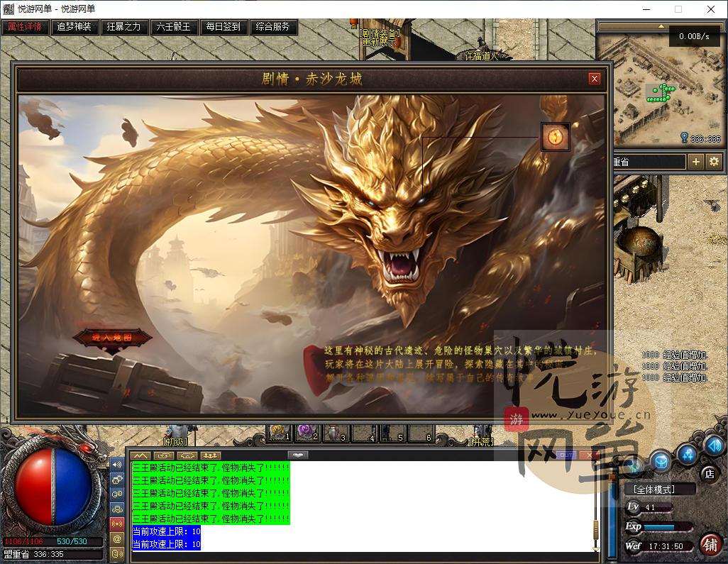Open the 综合服务 services menu

point(273,27)
